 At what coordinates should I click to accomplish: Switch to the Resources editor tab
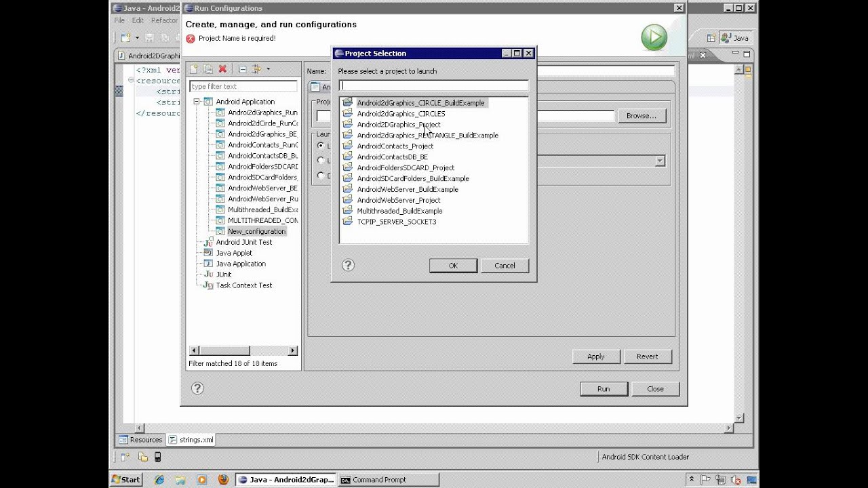point(140,440)
